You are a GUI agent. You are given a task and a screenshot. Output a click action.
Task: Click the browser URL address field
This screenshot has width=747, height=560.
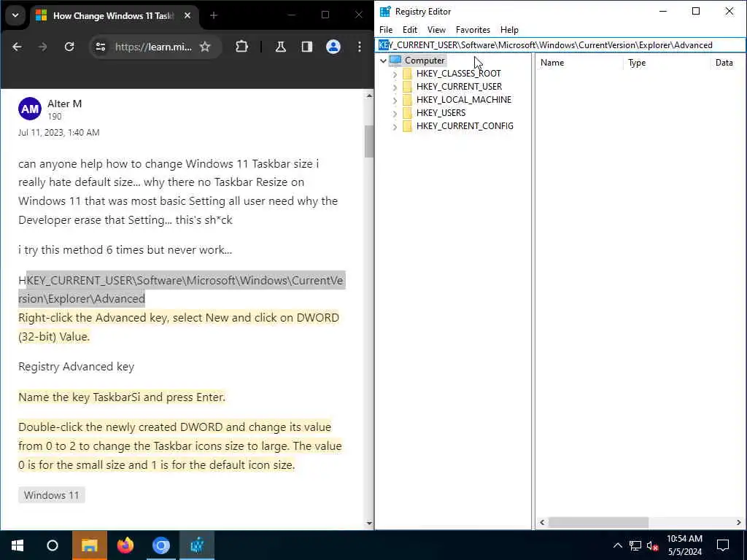153,47
